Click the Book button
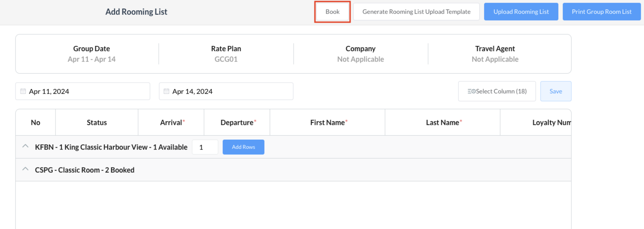Screen dimensions: 644x229 coord(332,12)
